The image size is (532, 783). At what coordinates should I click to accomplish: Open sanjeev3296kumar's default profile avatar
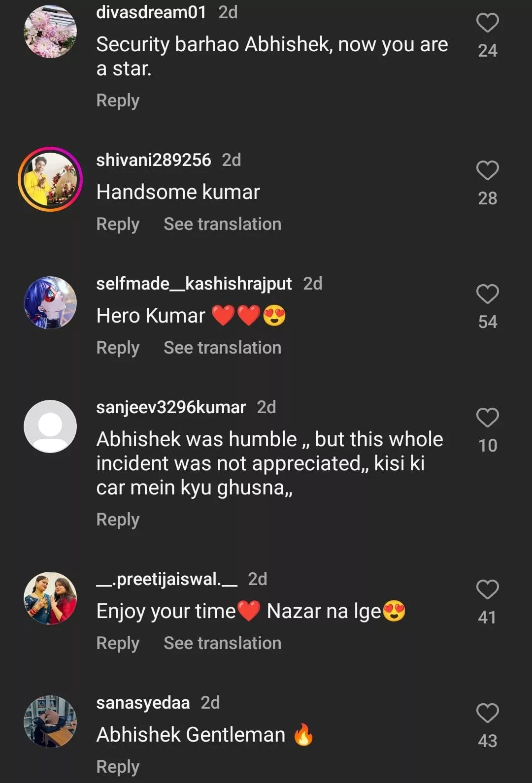pyautogui.click(x=50, y=426)
